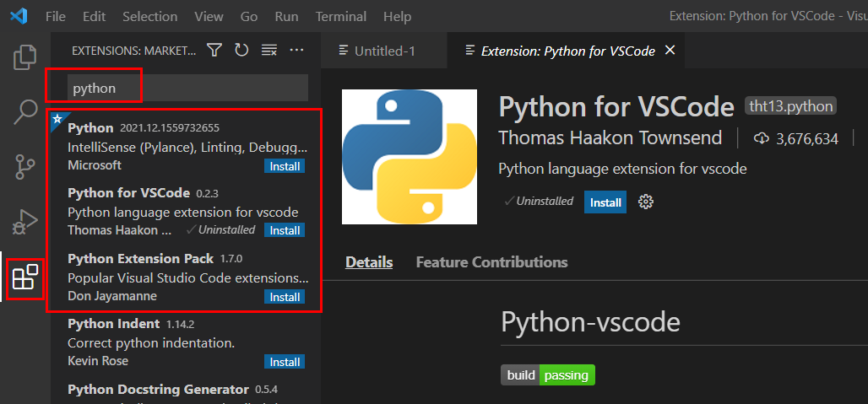
Task: Refresh the extensions list
Action: pos(241,51)
